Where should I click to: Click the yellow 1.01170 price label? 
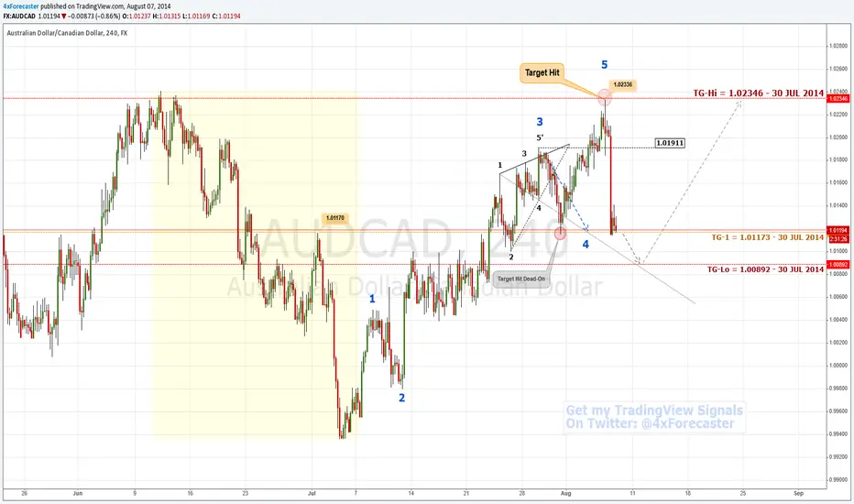click(x=335, y=218)
